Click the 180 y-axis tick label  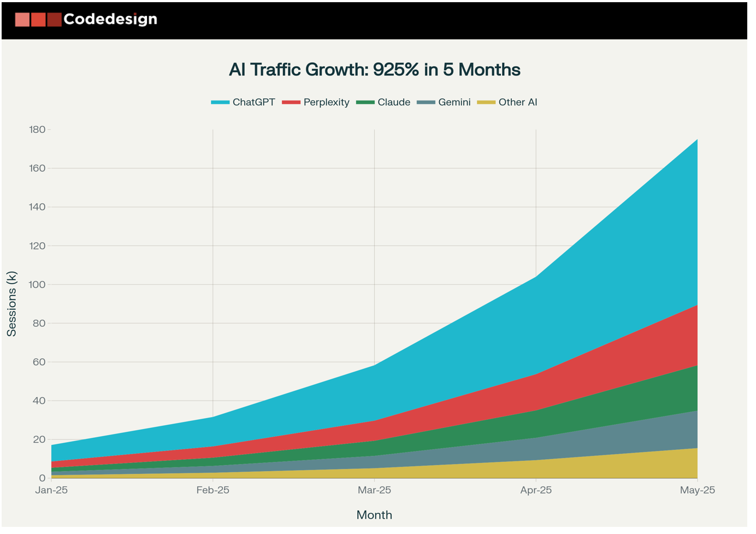point(37,130)
